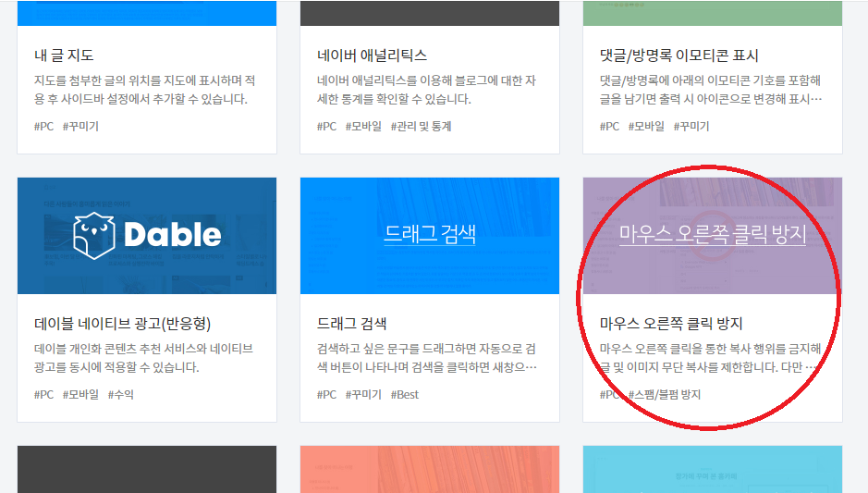Select #모바일 tag under 네이버 애널리틱스

(x=363, y=127)
